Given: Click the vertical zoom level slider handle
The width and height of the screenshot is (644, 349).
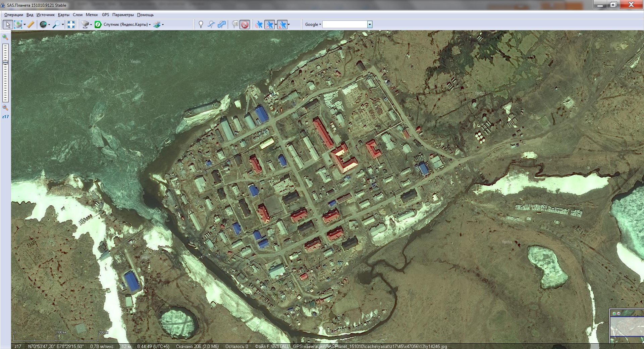Looking at the screenshot, I should (x=5, y=62).
